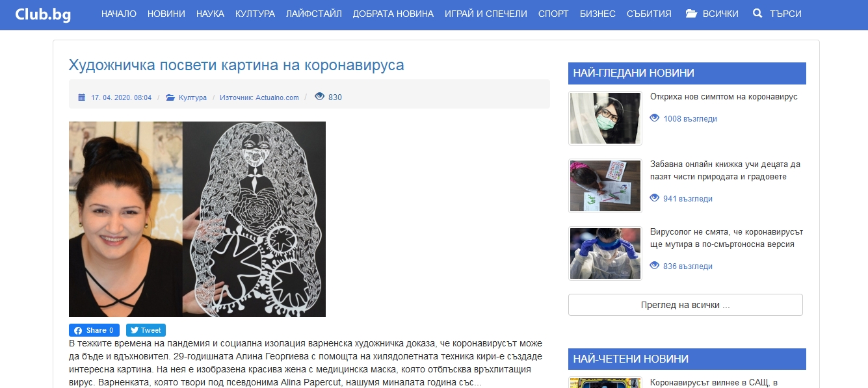Open the СПОРТ navigation link
This screenshot has width=868, height=388.
(553, 14)
